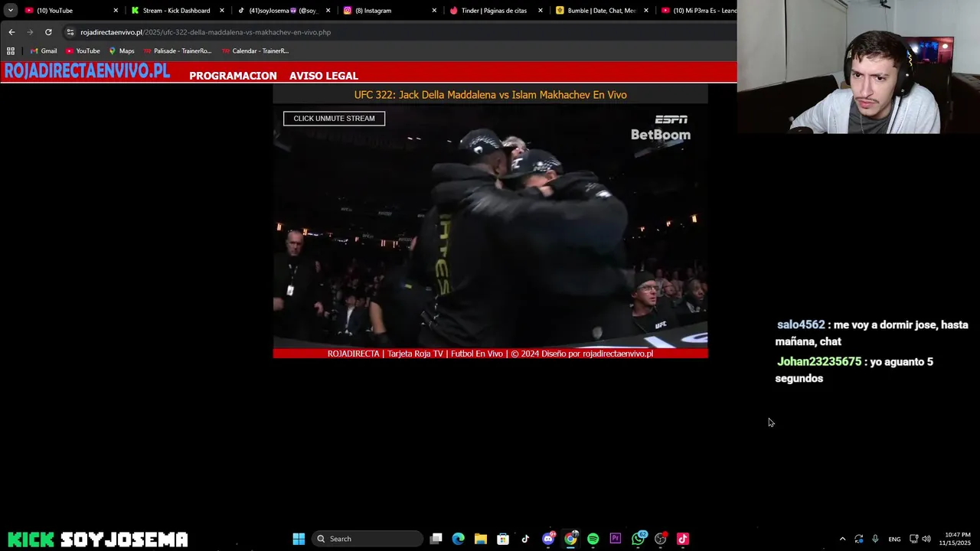Open WhatsApp from the taskbar
Screen dimensions: 980x551
[x=638, y=539]
